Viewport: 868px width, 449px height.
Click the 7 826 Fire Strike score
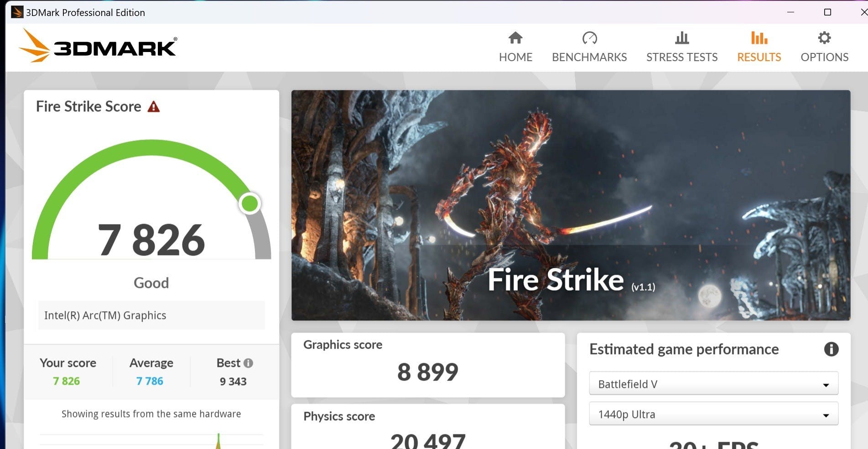coord(151,240)
